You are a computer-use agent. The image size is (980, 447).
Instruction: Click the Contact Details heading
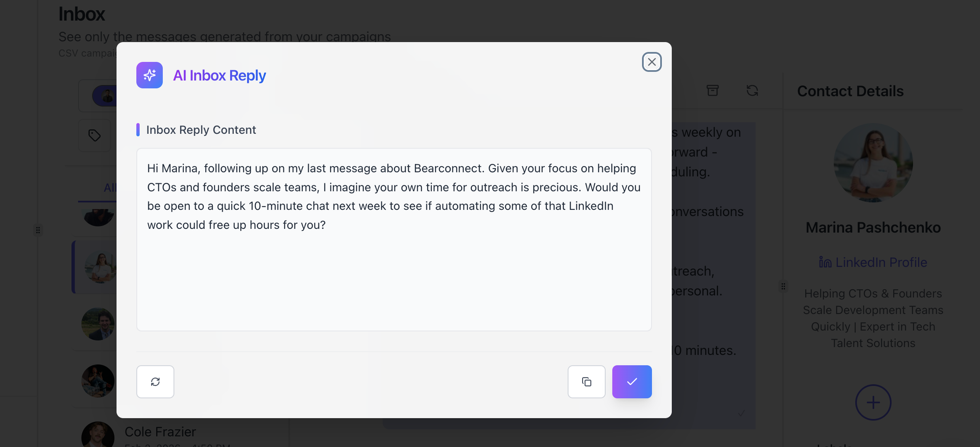pyautogui.click(x=850, y=91)
